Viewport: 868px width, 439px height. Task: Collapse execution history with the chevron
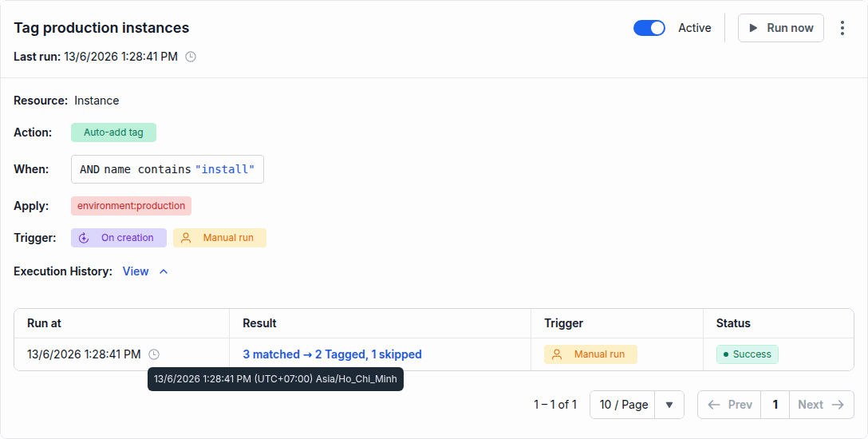pos(164,271)
